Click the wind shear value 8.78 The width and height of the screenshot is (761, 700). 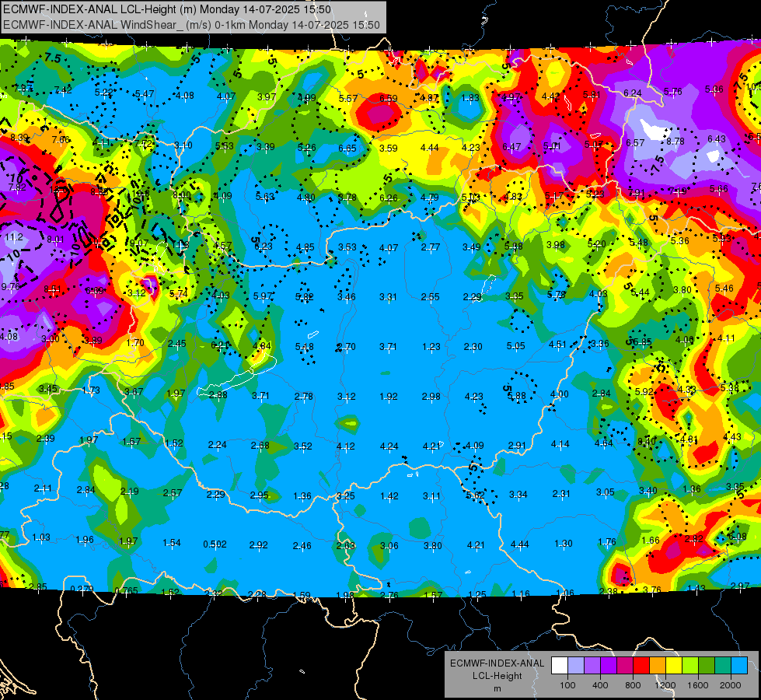pyautogui.click(x=675, y=142)
